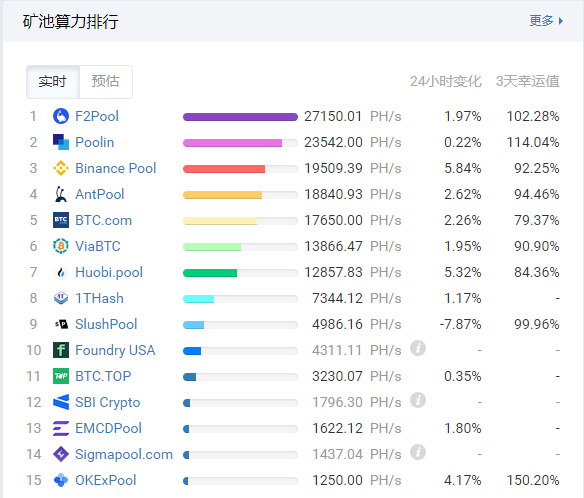This screenshot has height=498, width=584.
Task: Click the 23542.00 hashrate value
Action: coord(333,142)
